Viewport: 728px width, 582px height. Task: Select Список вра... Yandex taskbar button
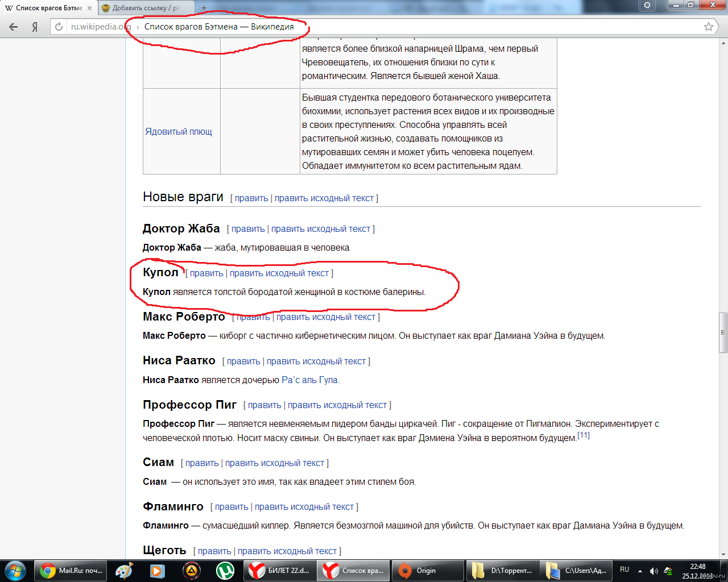point(354,571)
